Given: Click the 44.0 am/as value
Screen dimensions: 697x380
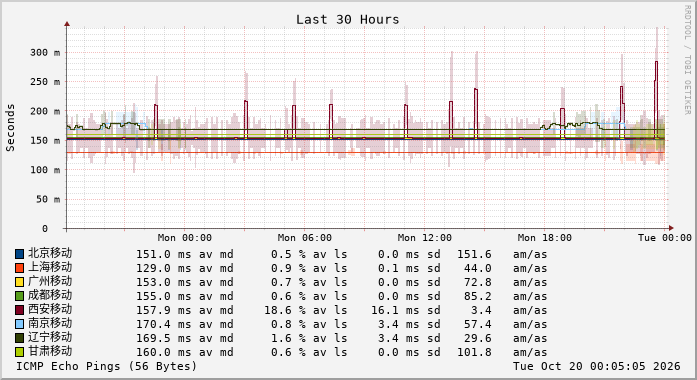Looking at the screenshot, I should click(x=477, y=268).
